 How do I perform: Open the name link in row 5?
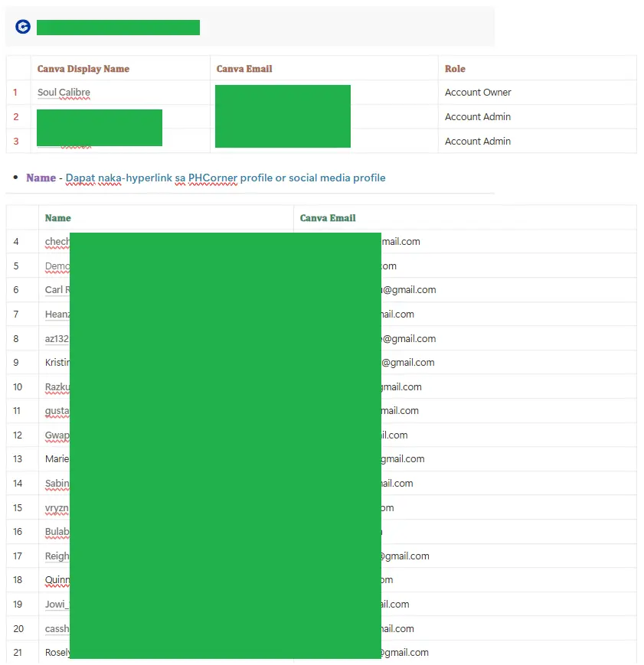[57, 266]
